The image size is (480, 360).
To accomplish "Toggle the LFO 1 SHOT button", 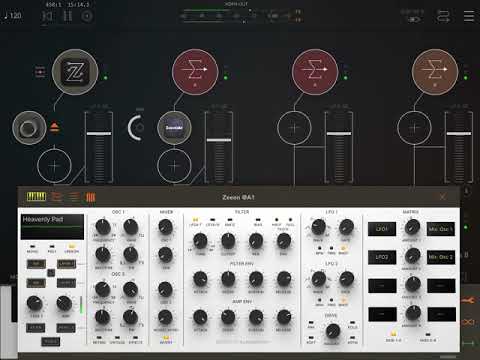I will coord(343,248).
